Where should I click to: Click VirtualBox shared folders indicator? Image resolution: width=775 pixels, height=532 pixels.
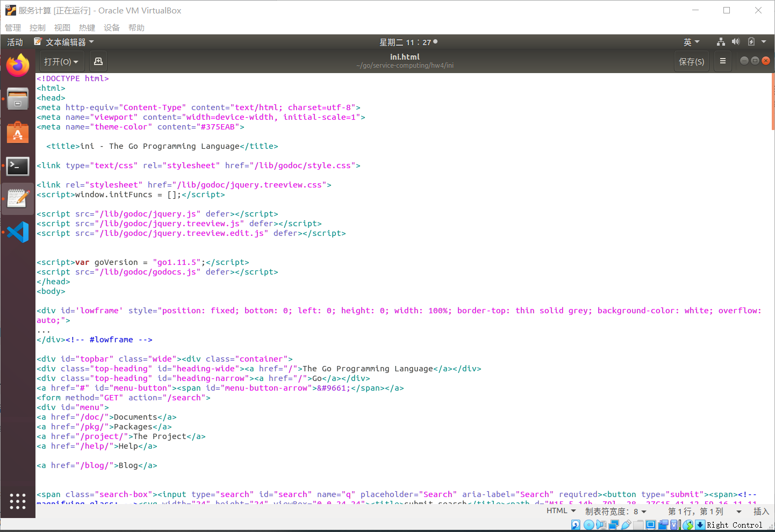(638, 524)
